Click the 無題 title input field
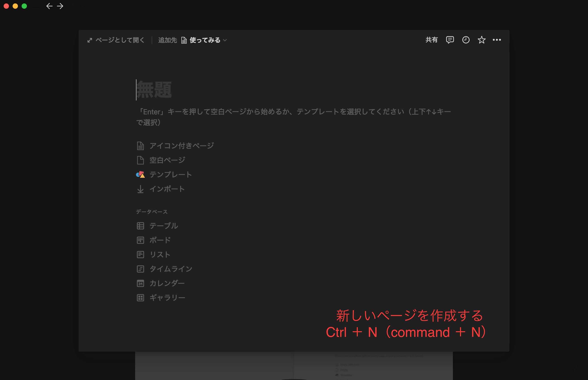This screenshot has width=588, height=380. pos(154,90)
